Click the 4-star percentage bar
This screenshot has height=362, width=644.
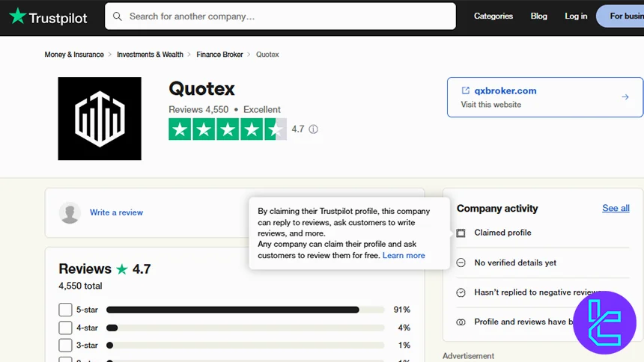[x=245, y=328]
